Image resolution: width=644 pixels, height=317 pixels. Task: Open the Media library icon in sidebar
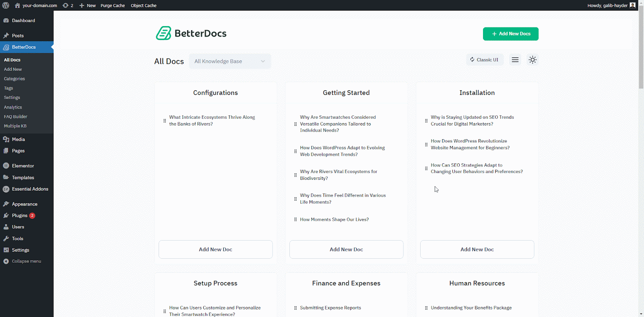[6, 139]
